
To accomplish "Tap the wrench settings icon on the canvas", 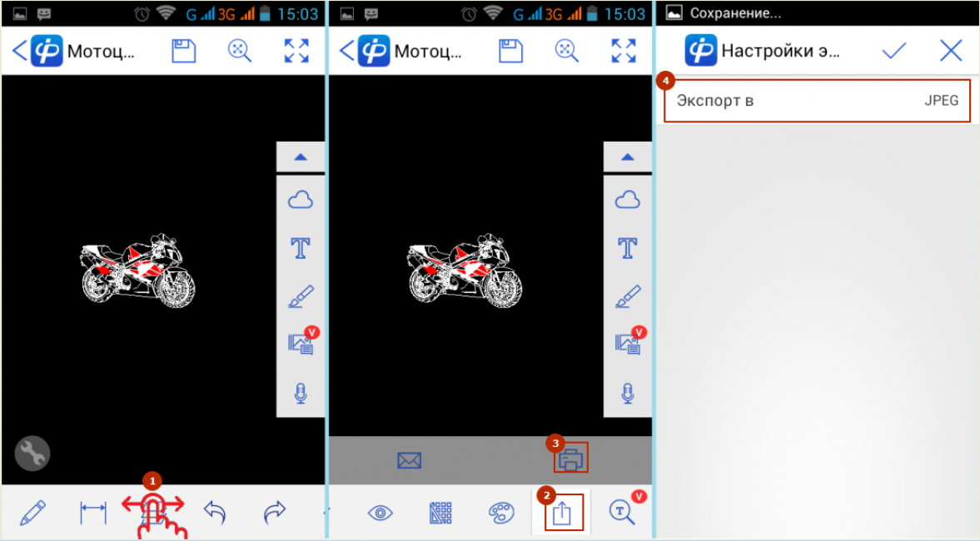I will pyautogui.click(x=32, y=454).
